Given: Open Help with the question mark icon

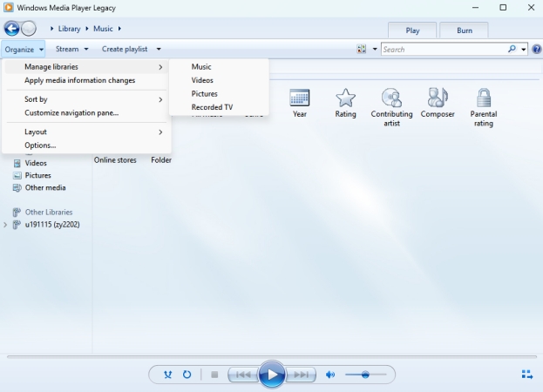Looking at the screenshot, I should 536,49.
